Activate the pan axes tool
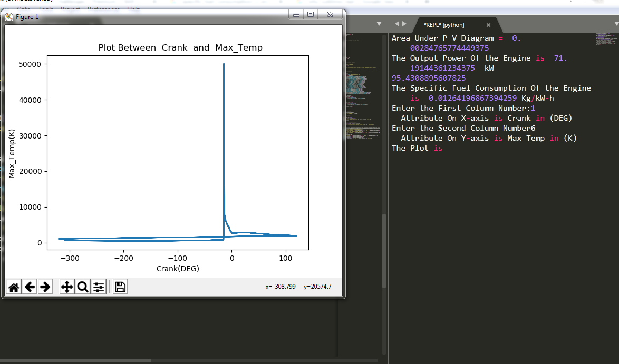 [x=67, y=287]
